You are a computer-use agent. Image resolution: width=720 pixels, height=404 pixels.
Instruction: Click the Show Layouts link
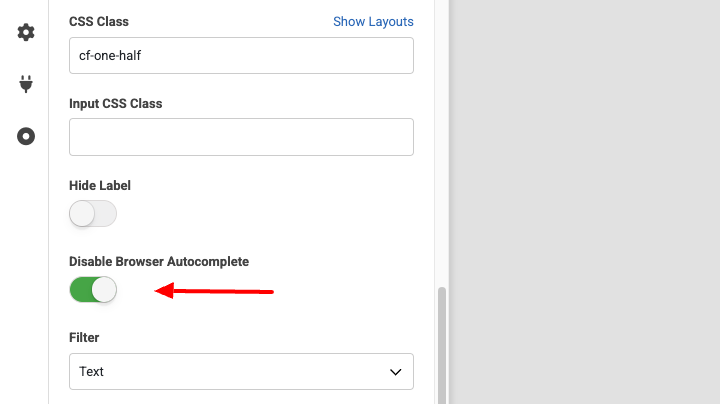pyautogui.click(x=372, y=21)
